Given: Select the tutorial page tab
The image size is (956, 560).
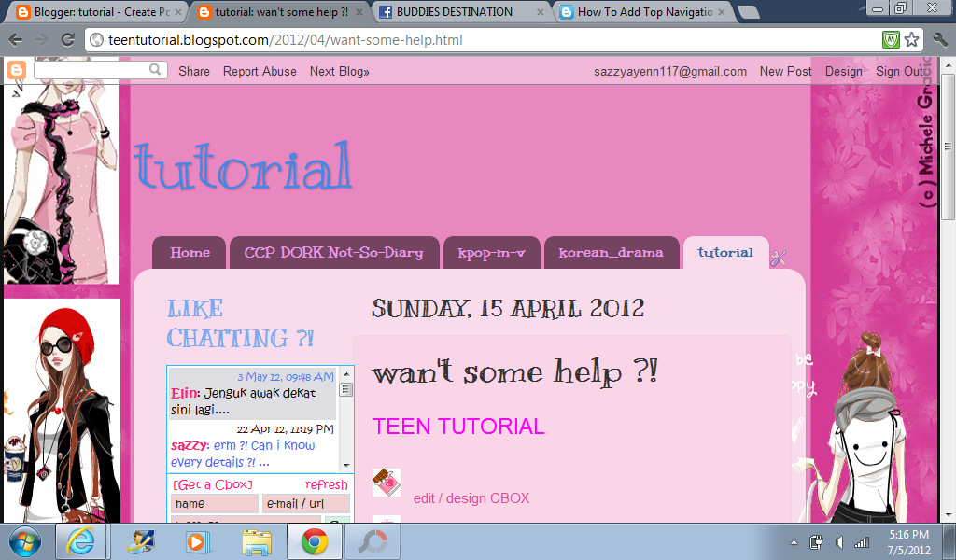Looking at the screenshot, I should pyautogui.click(x=725, y=252).
